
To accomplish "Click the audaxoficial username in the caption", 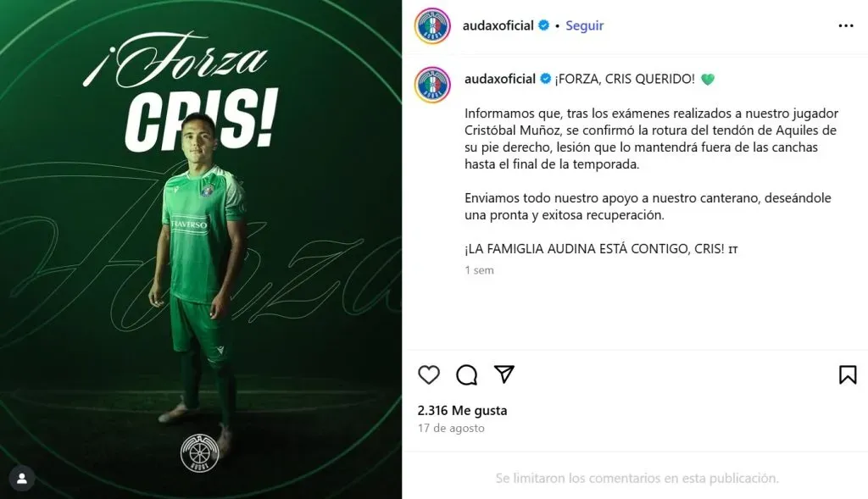I will (x=500, y=79).
